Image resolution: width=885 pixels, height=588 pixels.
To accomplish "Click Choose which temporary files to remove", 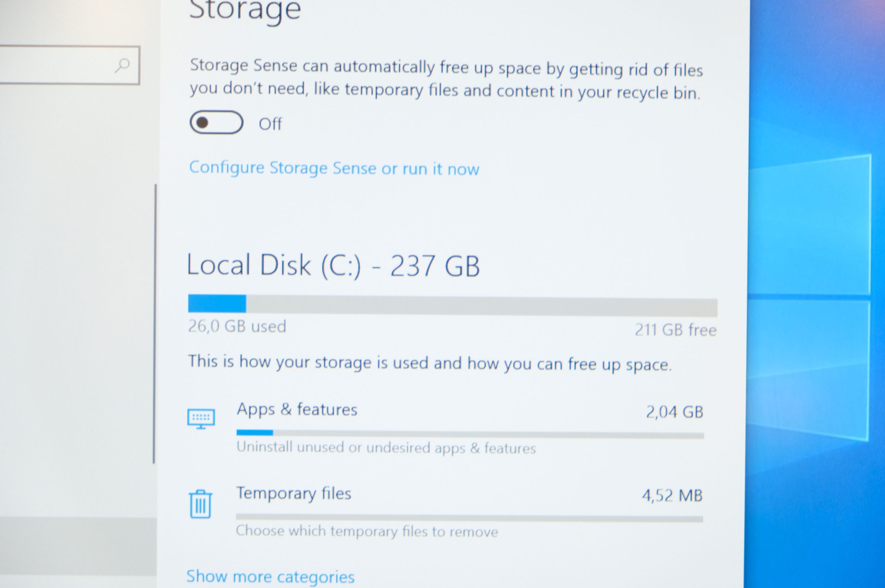I will tap(367, 531).
